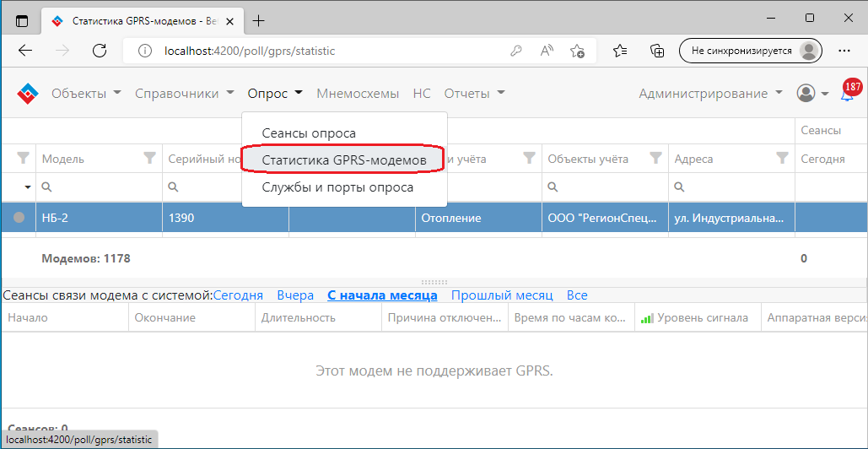The image size is (868, 449).
Task: Open browser Collections icon
Action: tap(658, 51)
